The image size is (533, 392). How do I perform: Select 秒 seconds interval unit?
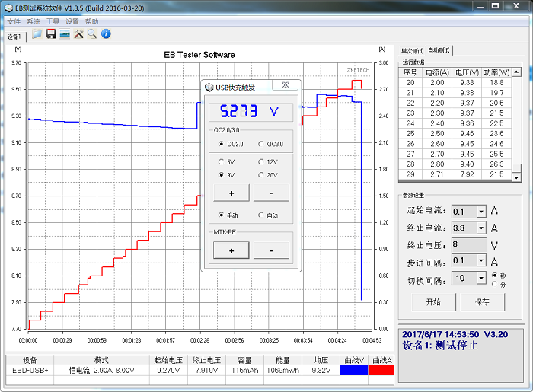(495, 275)
